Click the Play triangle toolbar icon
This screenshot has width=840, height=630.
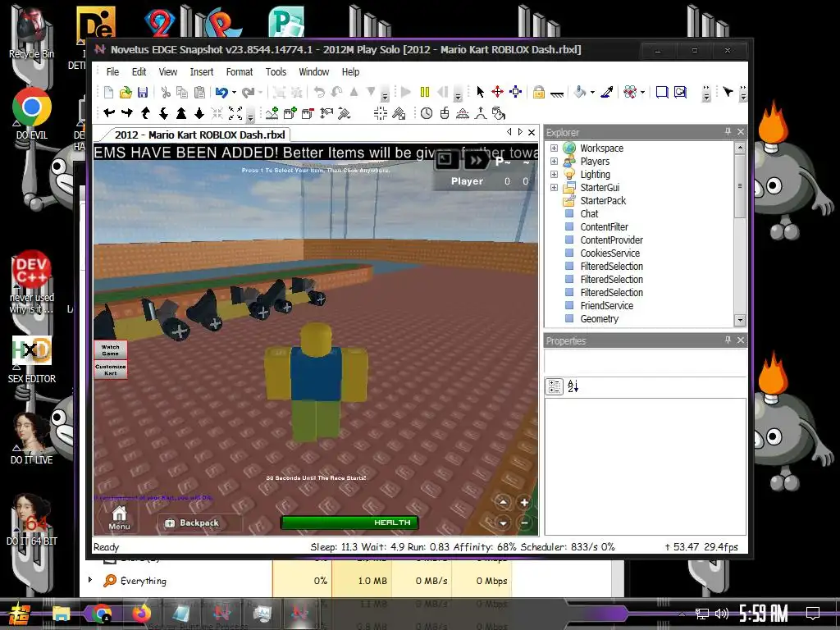click(x=406, y=92)
